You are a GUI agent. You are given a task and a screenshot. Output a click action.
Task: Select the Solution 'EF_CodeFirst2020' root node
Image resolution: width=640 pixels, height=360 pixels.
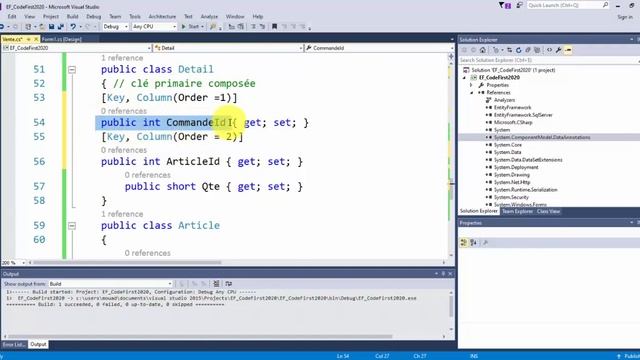[513, 70]
